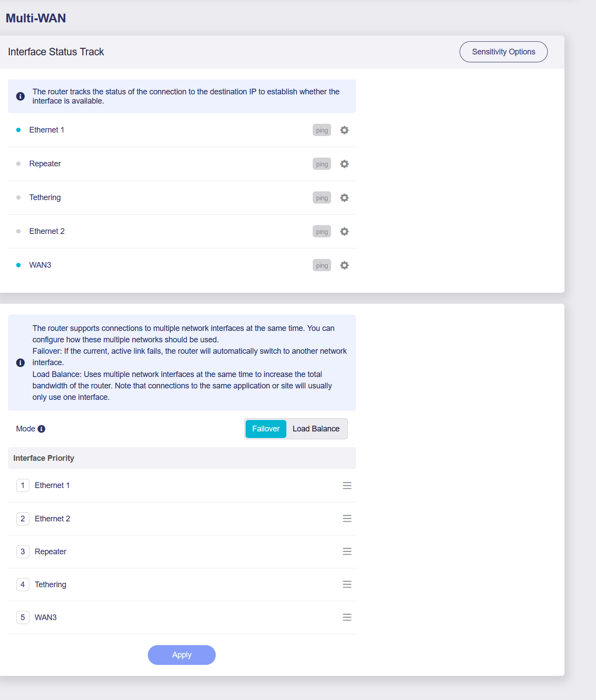Open settings gear for Tethering tracking
596x700 pixels.
coord(344,198)
